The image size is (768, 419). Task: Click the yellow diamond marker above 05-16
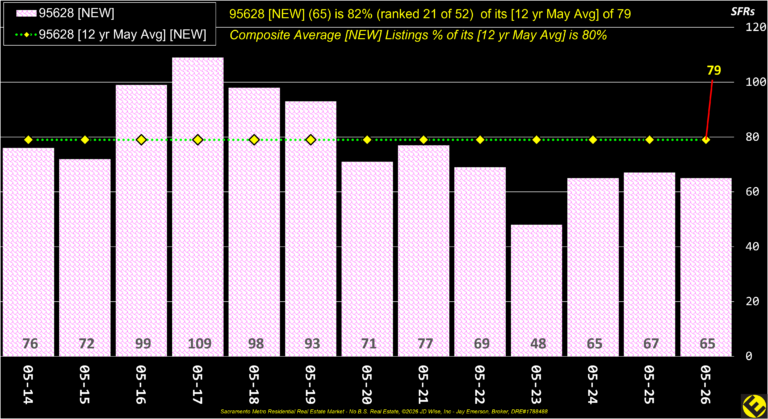pos(142,140)
